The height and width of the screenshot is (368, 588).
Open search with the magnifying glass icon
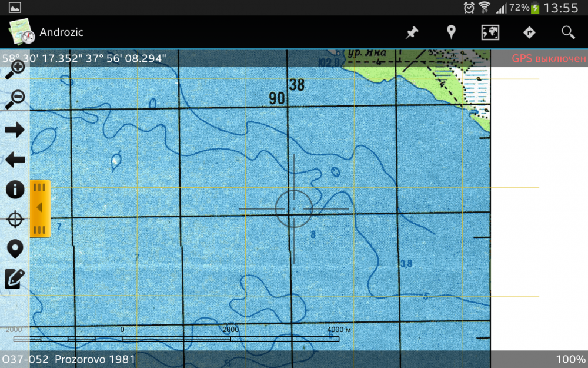click(568, 32)
